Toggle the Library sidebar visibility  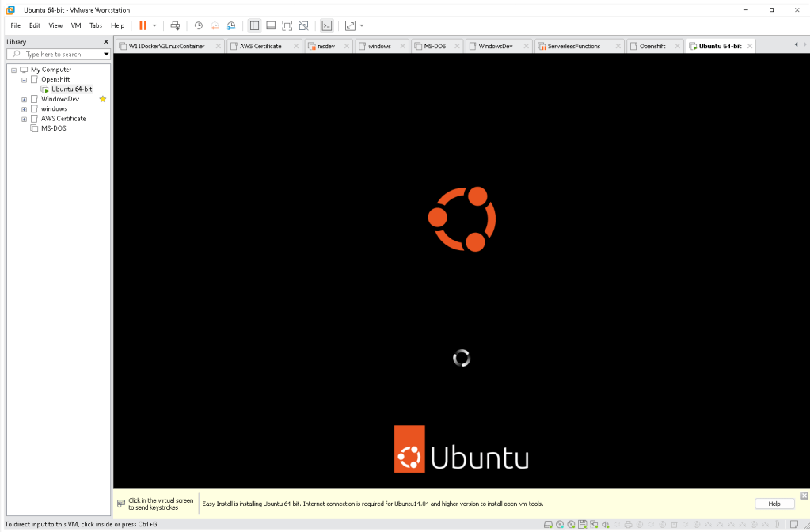[x=254, y=25]
